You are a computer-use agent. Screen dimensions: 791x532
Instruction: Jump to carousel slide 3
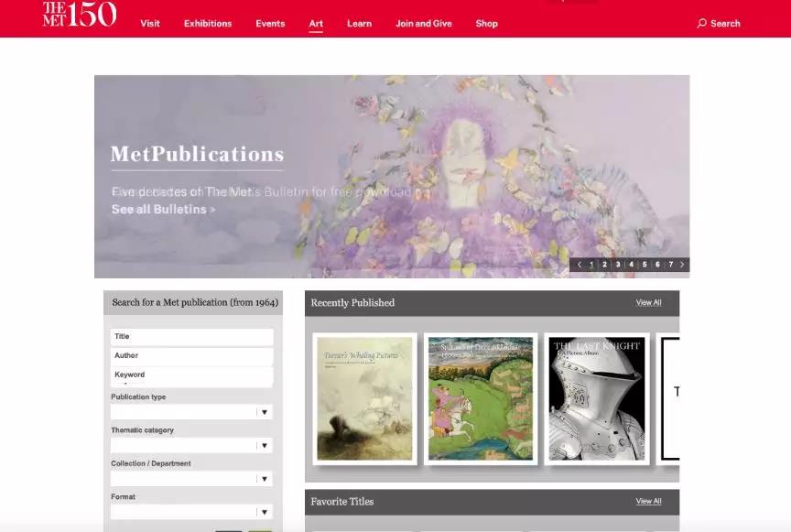pos(618,265)
